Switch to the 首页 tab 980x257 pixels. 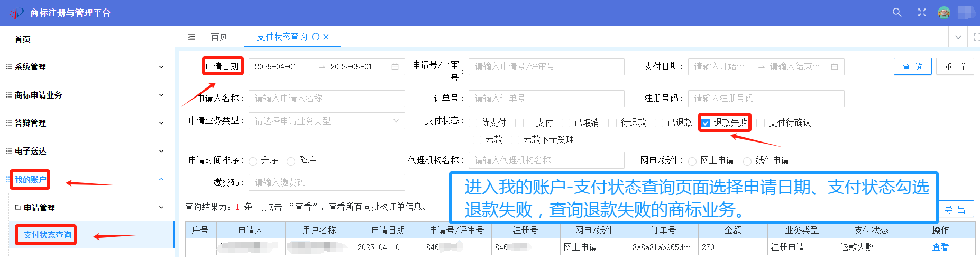click(218, 37)
